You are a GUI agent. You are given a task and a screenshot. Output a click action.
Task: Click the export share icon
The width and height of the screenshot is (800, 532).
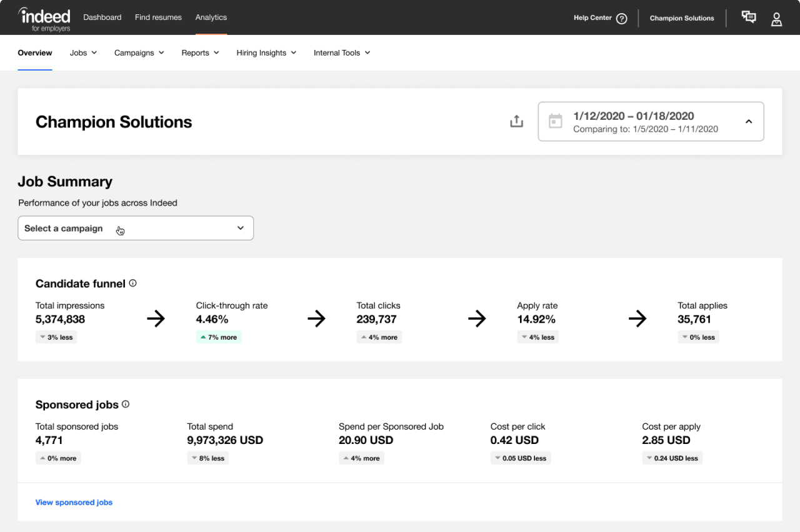(x=516, y=121)
